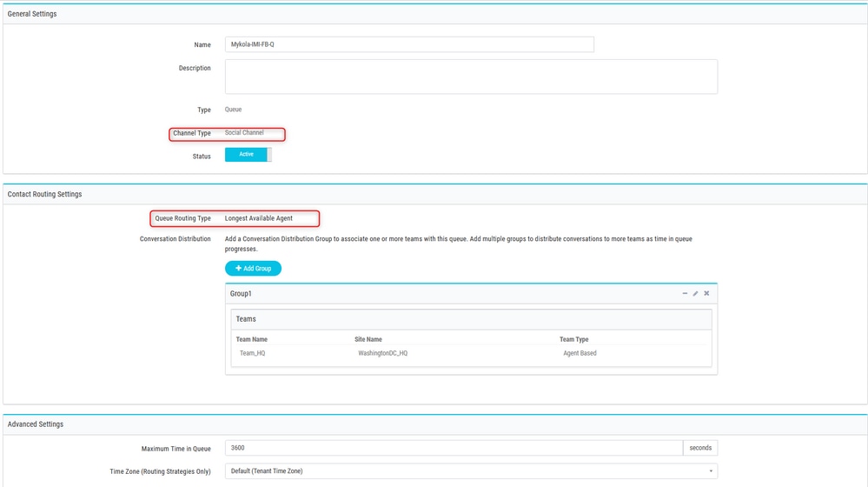Screen dimensions: 868x487
Task: Edit the queue Name field
Action: coord(409,44)
